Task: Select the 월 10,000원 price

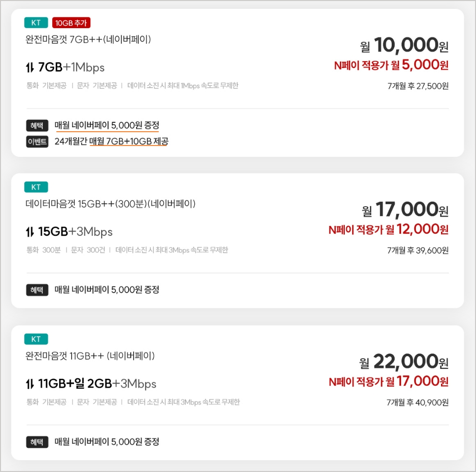Action: pyautogui.click(x=404, y=45)
